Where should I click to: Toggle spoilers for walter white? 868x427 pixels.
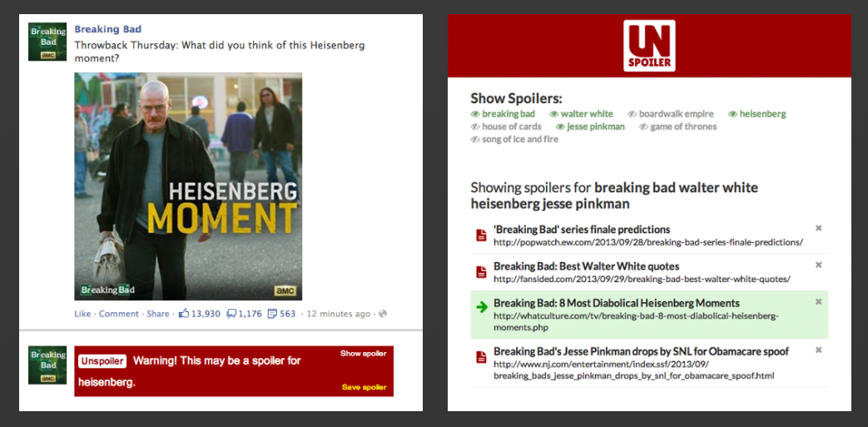pyautogui.click(x=581, y=114)
